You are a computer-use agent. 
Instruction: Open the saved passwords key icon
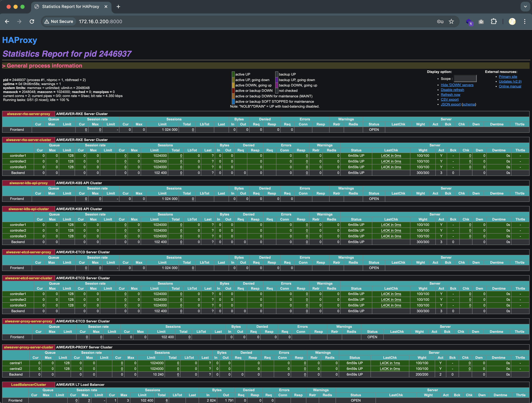(x=440, y=21)
